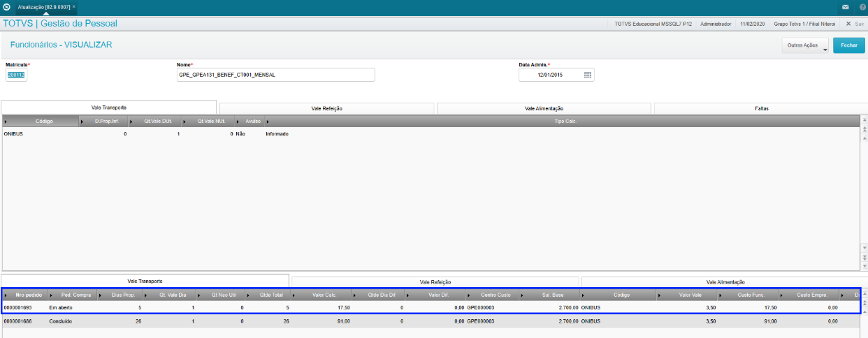This screenshot has height=338, width=868.
Task: Click the 'Concluído' status cell
Action: (61, 321)
